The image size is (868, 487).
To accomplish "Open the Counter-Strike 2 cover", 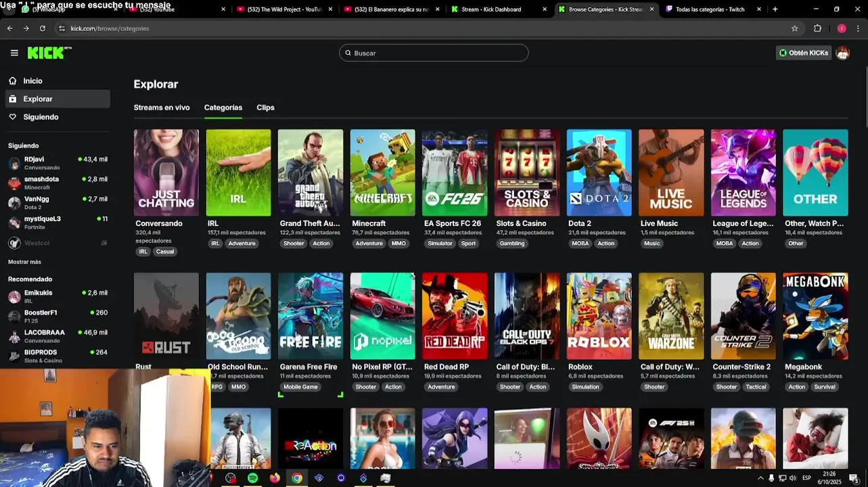I will [x=744, y=316].
